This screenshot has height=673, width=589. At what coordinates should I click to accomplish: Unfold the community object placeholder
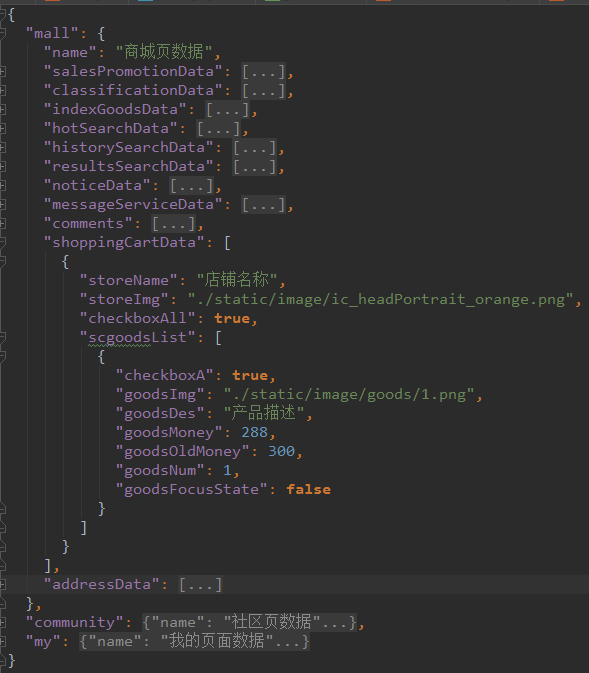click(x=249, y=622)
